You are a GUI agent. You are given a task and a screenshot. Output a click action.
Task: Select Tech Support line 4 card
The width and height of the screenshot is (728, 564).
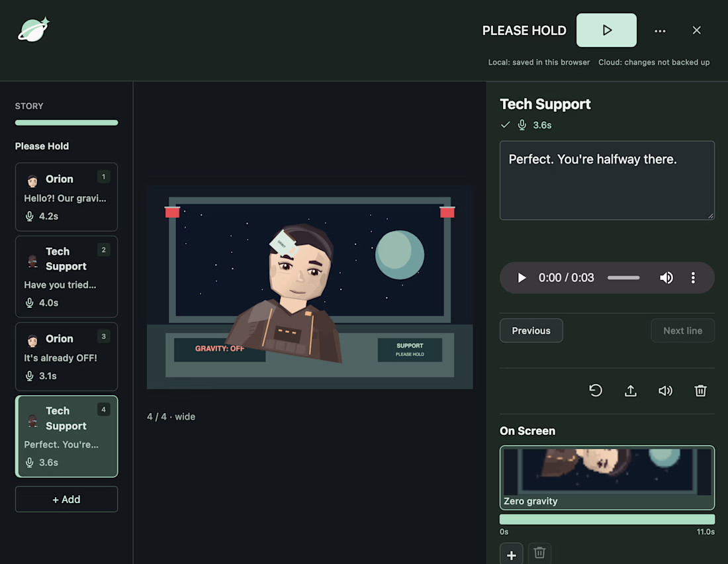tap(66, 436)
